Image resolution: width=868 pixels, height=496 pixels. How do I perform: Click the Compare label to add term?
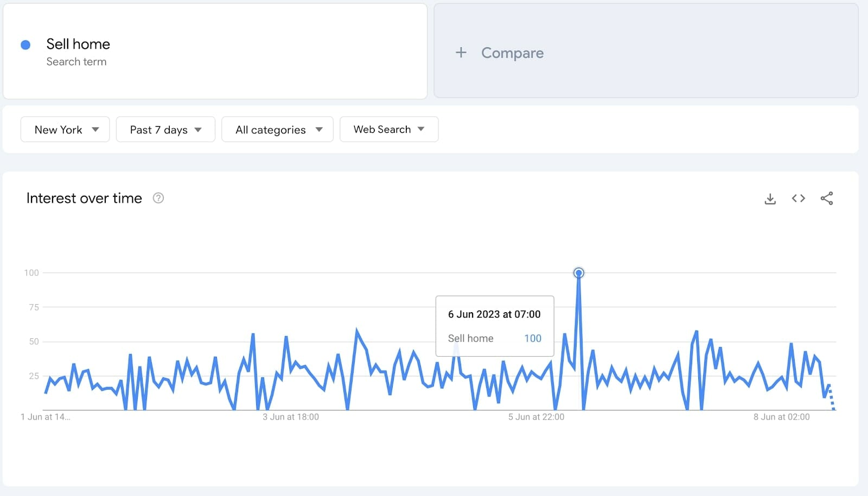click(x=512, y=53)
